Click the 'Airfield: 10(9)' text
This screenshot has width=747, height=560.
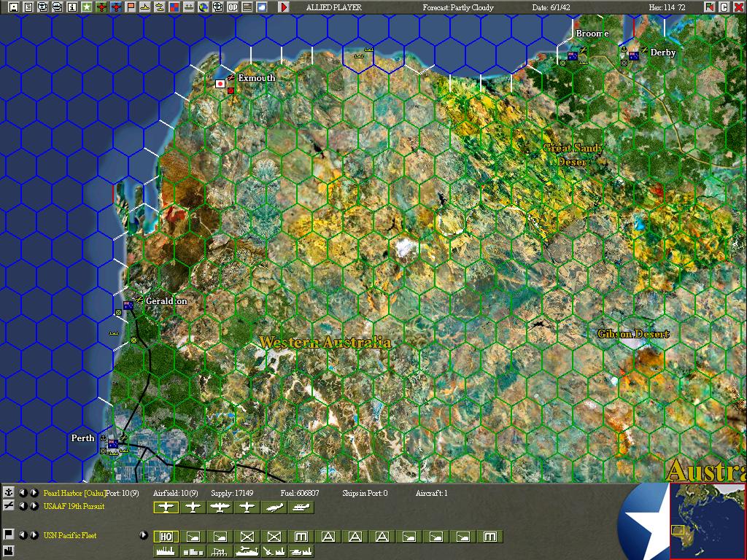click(175, 493)
